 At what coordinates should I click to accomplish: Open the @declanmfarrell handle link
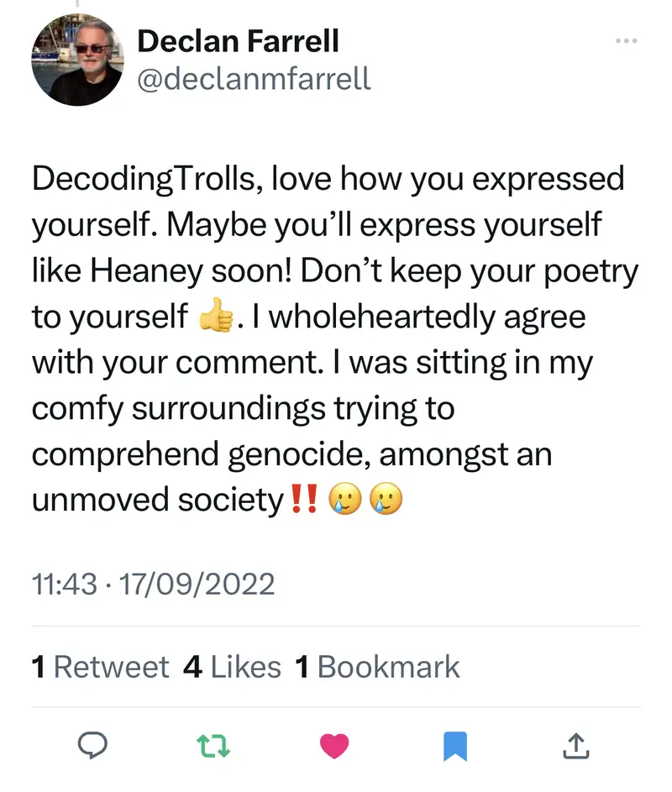point(253,79)
